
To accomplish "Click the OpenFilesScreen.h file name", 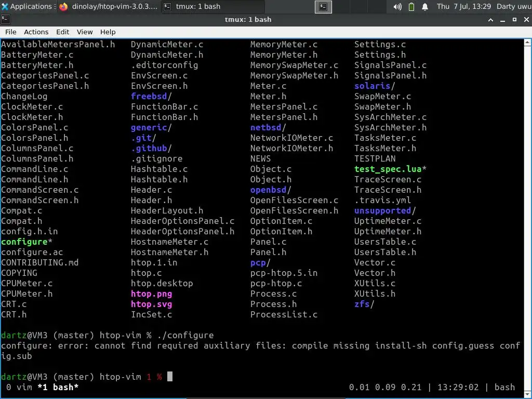I will tap(294, 211).
